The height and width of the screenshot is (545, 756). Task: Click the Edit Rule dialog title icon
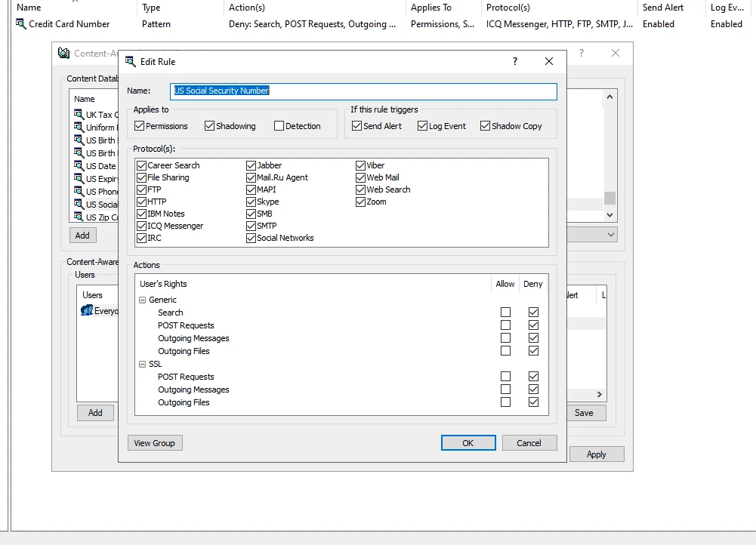tap(130, 61)
